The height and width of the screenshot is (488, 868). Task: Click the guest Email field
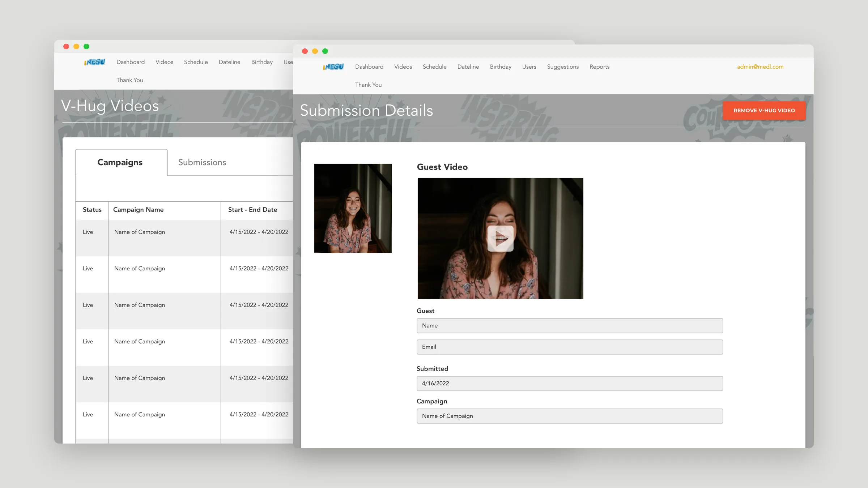point(570,347)
